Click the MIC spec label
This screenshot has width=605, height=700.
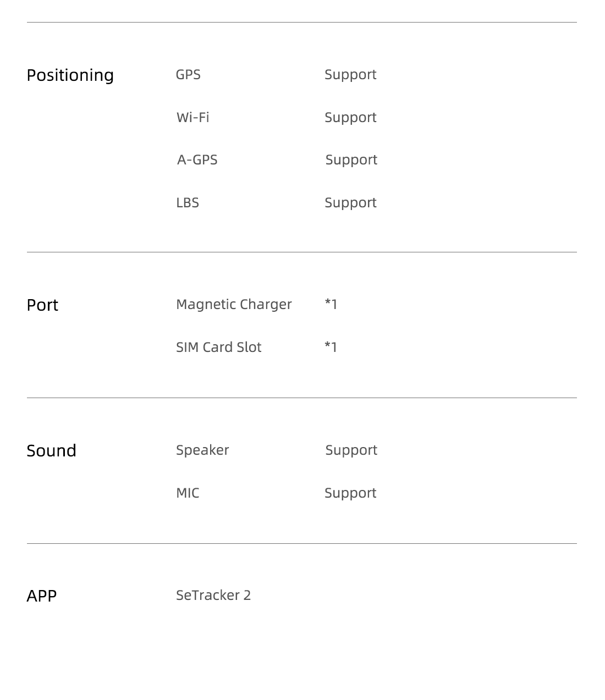pos(188,493)
